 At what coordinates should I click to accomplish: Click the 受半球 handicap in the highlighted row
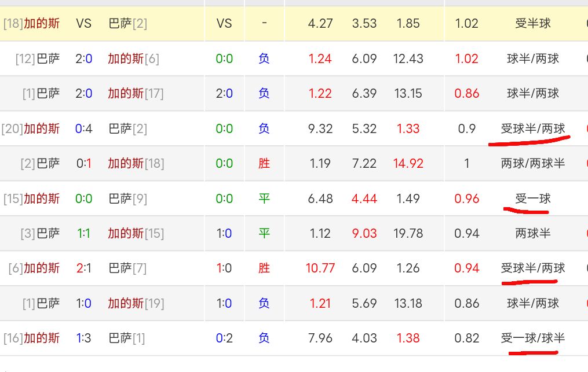[532, 24]
